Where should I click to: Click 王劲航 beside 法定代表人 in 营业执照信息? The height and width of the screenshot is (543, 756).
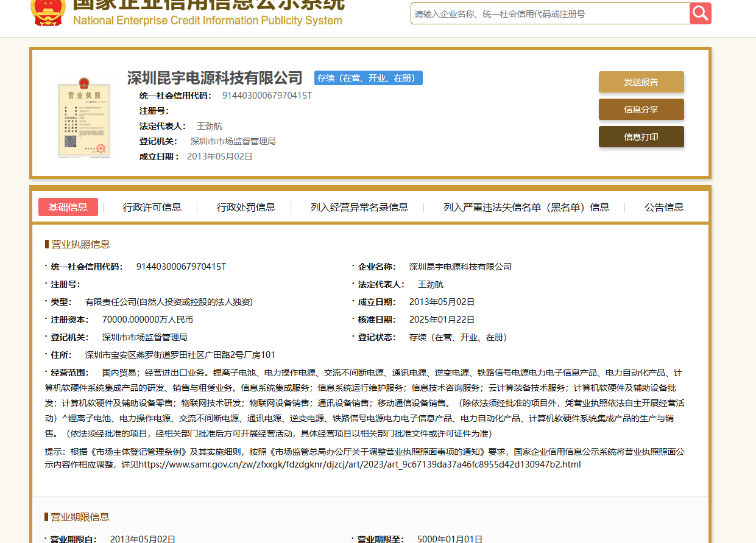tap(431, 284)
